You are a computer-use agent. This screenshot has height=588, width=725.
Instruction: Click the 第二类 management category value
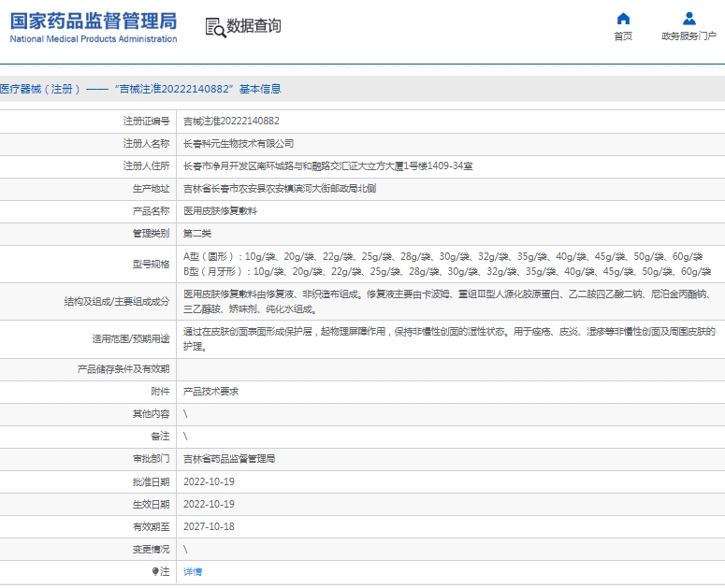[x=197, y=233]
